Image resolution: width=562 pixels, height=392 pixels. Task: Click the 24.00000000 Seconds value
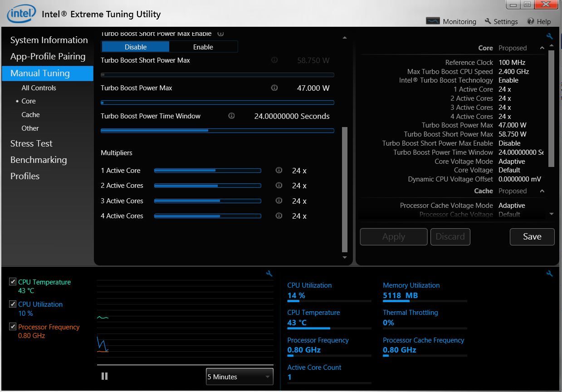pos(292,116)
